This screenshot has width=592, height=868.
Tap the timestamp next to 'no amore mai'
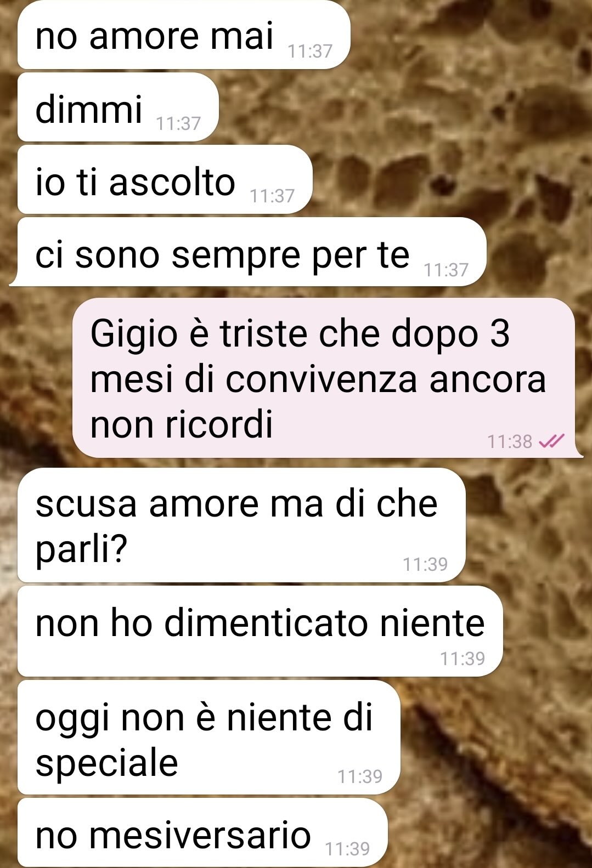(x=310, y=51)
